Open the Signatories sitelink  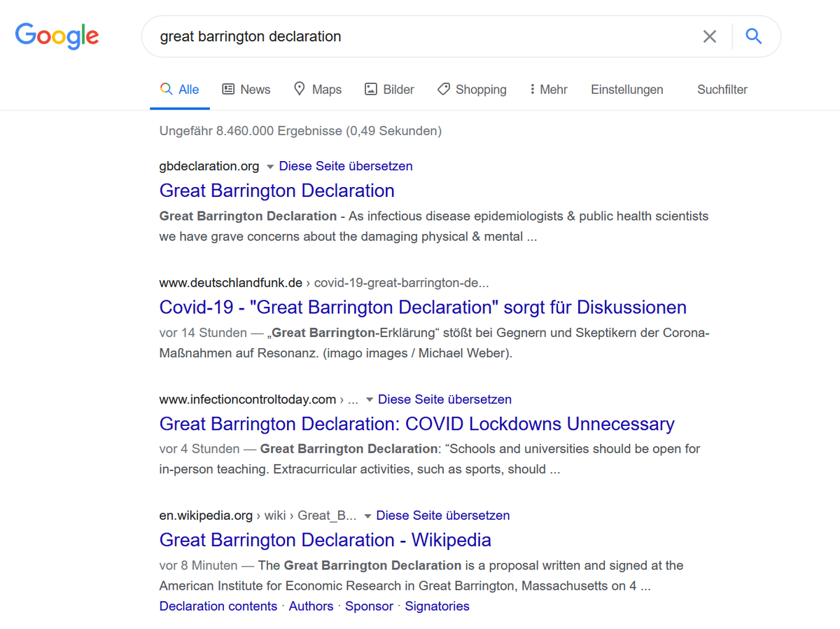tap(437, 606)
